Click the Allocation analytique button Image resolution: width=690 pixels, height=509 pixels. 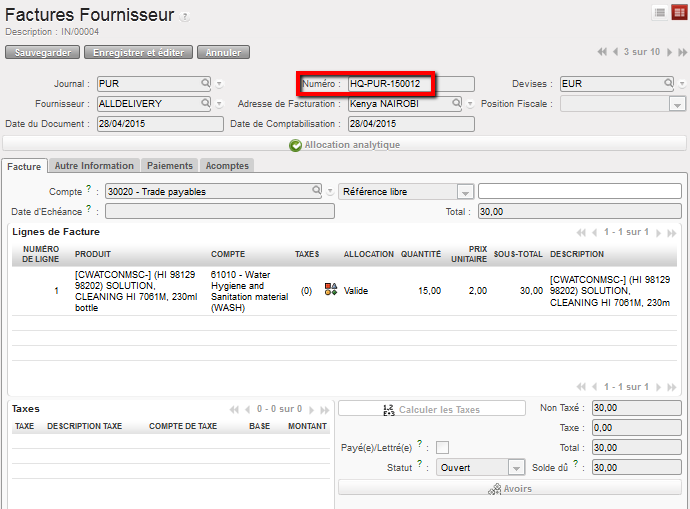pos(344,145)
